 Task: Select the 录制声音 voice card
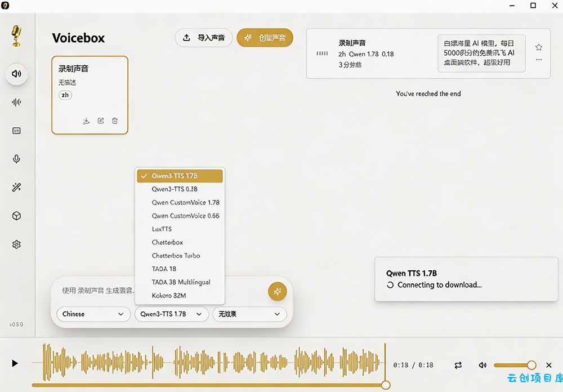[x=90, y=95]
